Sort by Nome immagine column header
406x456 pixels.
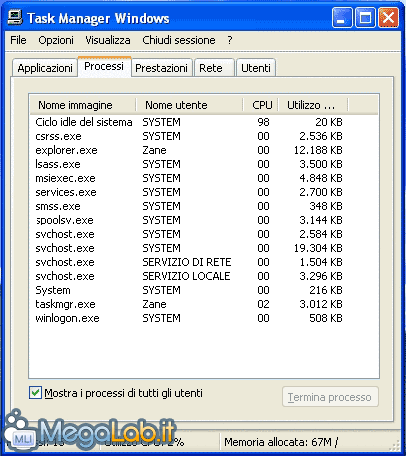(x=83, y=105)
